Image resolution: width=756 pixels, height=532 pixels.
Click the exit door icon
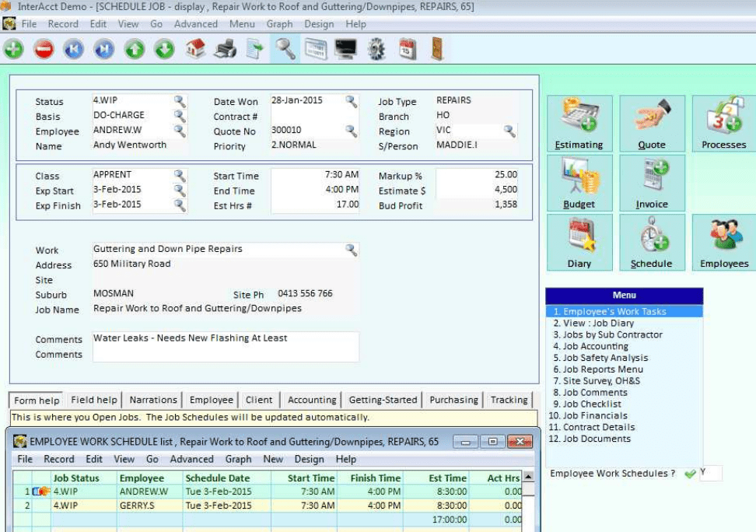pyautogui.click(x=437, y=49)
